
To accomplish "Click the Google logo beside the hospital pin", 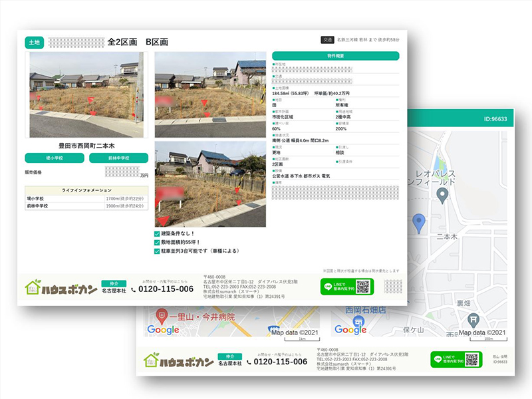I will coord(163,329).
